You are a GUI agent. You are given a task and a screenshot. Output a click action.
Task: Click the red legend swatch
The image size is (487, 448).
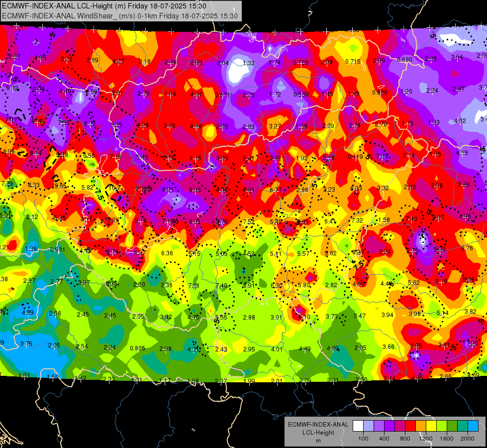(x=410, y=426)
